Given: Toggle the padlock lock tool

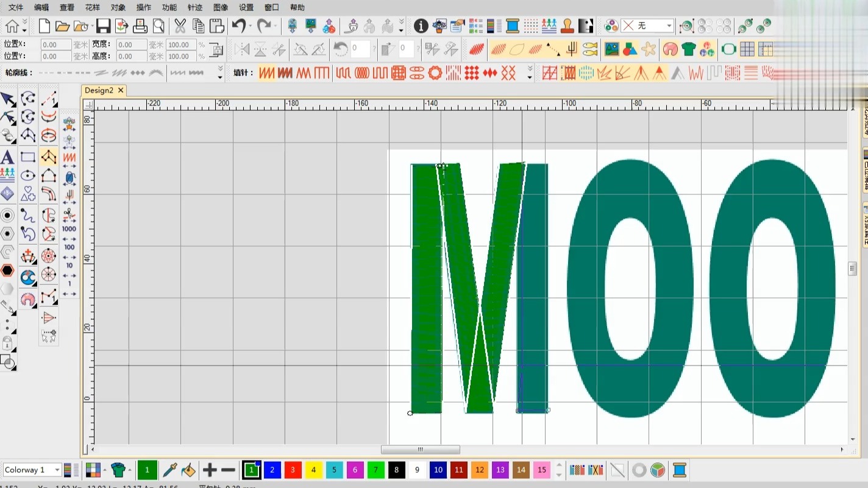Looking at the screenshot, I should (x=7, y=344).
